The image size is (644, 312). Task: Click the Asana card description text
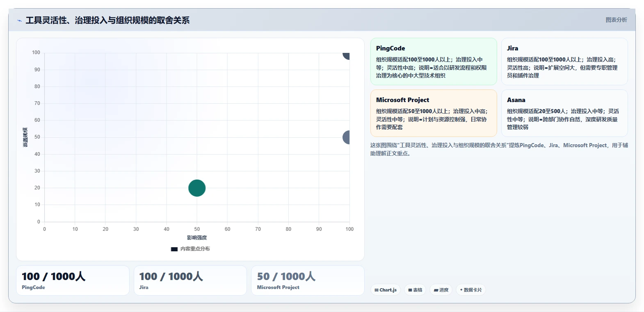tap(563, 119)
